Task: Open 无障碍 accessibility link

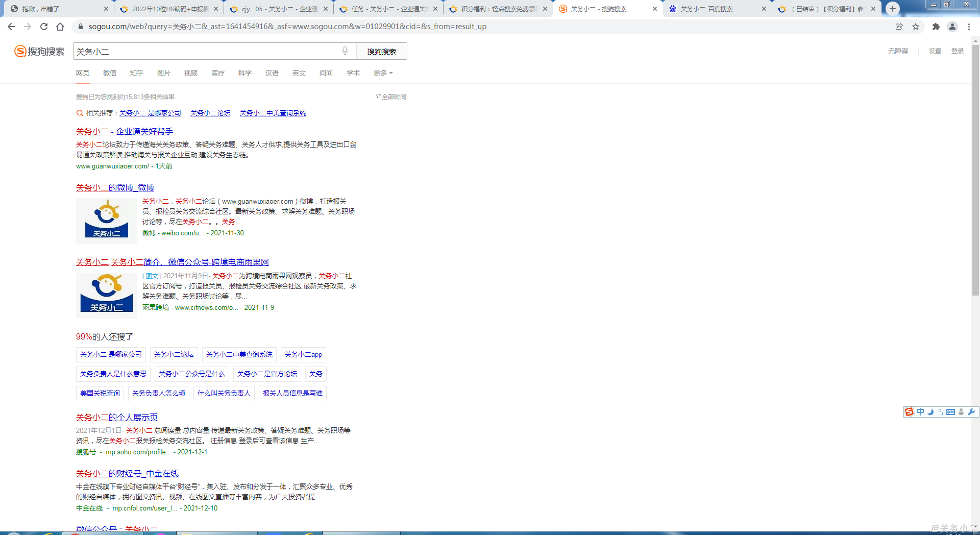Action: (898, 51)
